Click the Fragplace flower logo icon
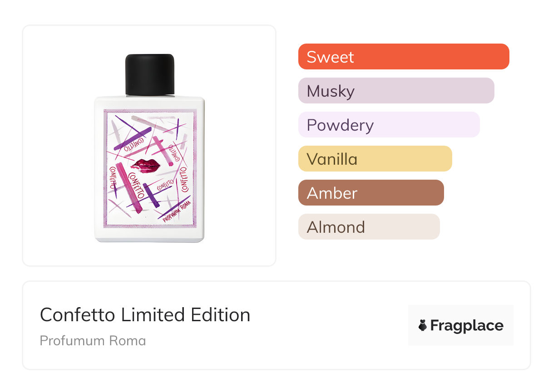Image resolution: width=553 pixels, height=392 pixels. [x=423, y=325]
